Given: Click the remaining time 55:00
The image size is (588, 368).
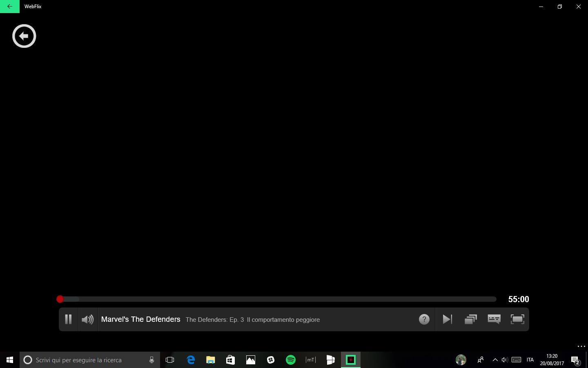Looking at the screenshot, I should coord(519,299).
